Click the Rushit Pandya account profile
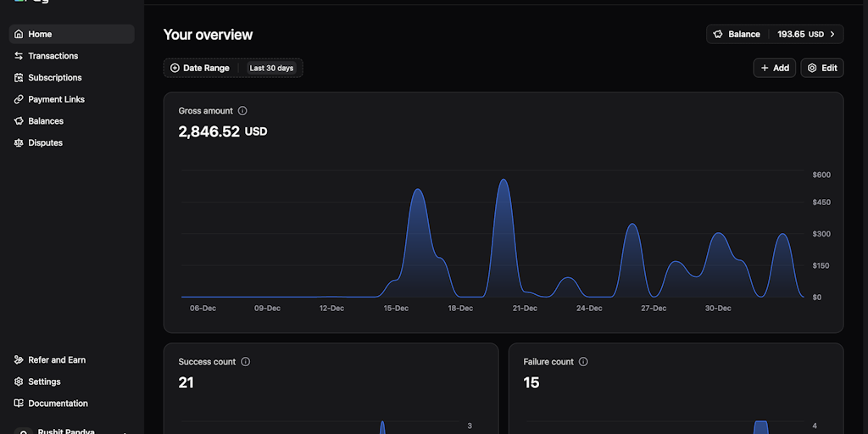This screenshot has width=868, height=434. [66, 431]
